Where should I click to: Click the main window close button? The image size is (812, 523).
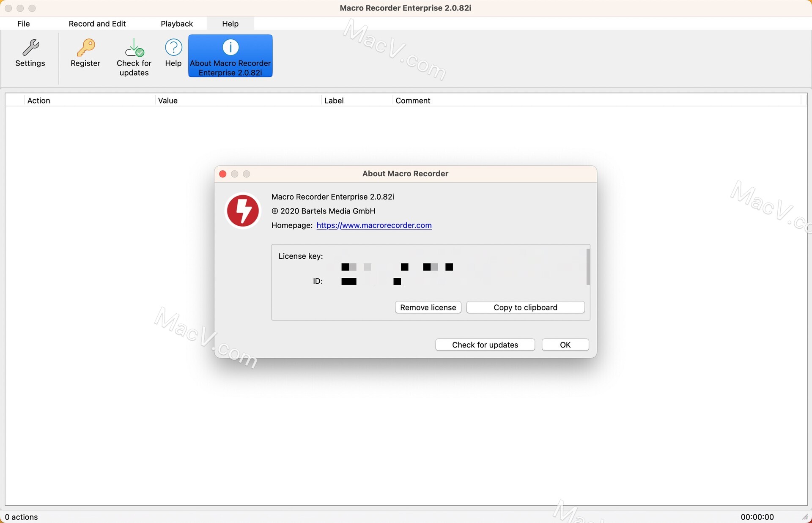8,8
